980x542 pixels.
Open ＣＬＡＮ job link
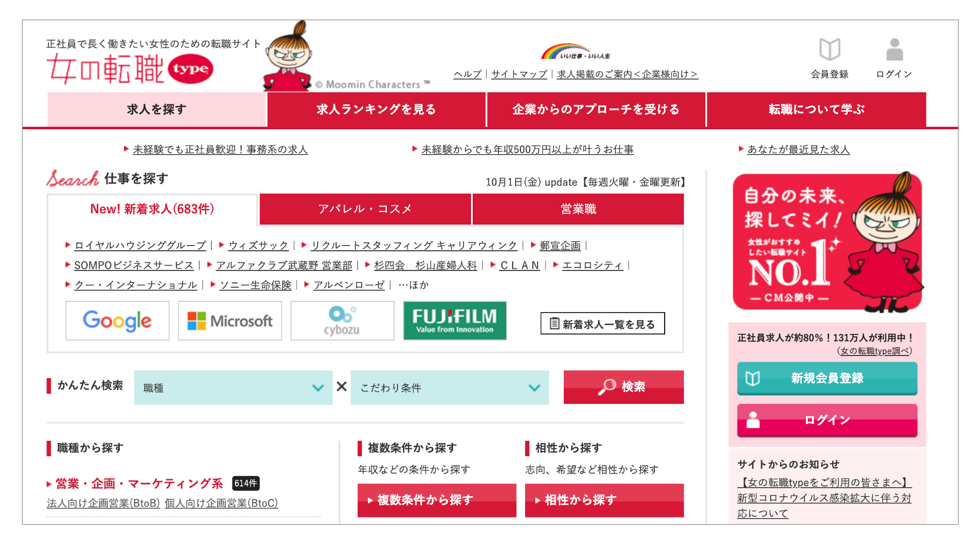520,265
